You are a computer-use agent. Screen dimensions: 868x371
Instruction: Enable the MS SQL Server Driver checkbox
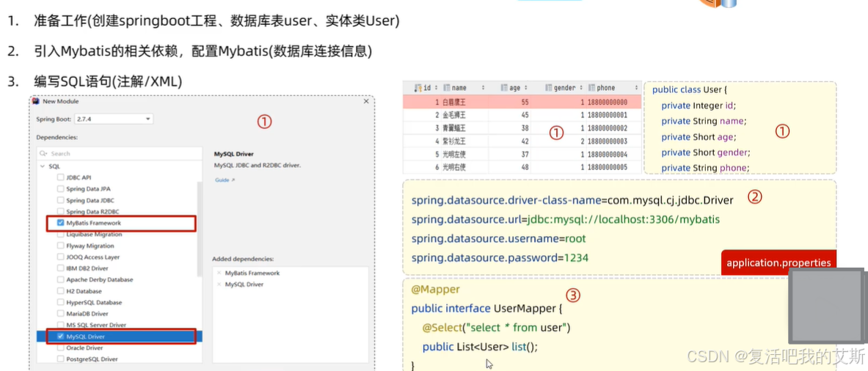point(61,325)
